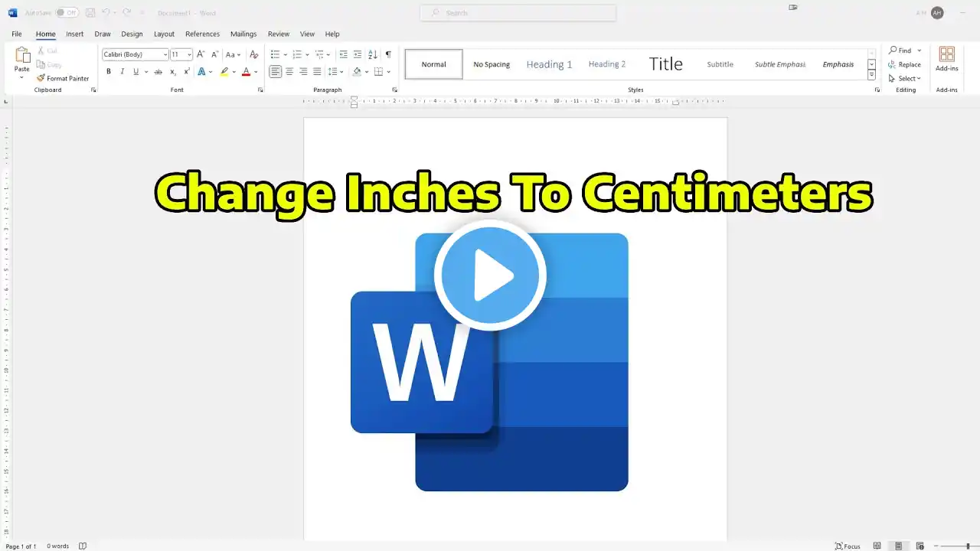Go to the Design tab

(132, 34)
